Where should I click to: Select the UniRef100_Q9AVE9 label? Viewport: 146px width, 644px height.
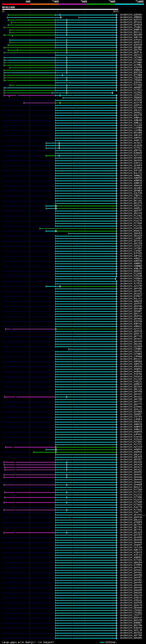point(131,233)
